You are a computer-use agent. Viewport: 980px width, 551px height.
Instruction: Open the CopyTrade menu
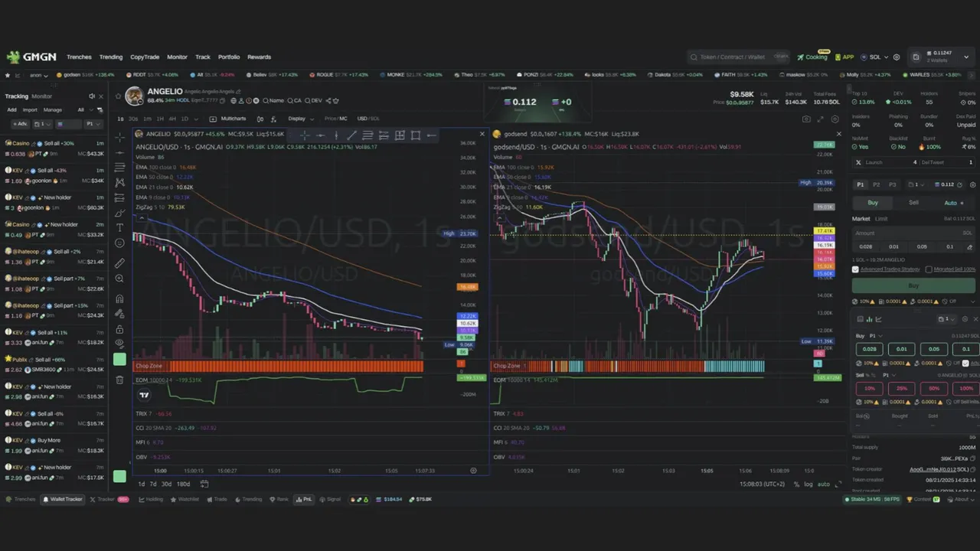pyautogui.click(x=145, y=57)
